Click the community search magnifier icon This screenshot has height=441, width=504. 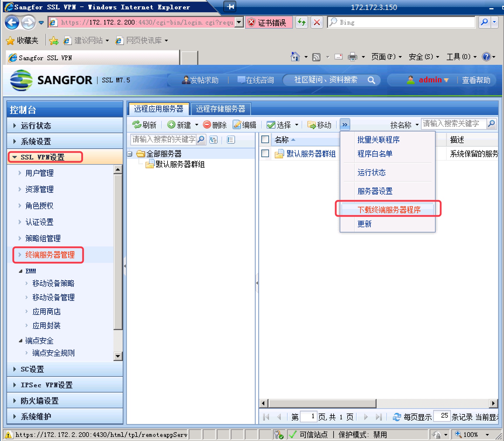pyautogui.click(x=371, y=80)
